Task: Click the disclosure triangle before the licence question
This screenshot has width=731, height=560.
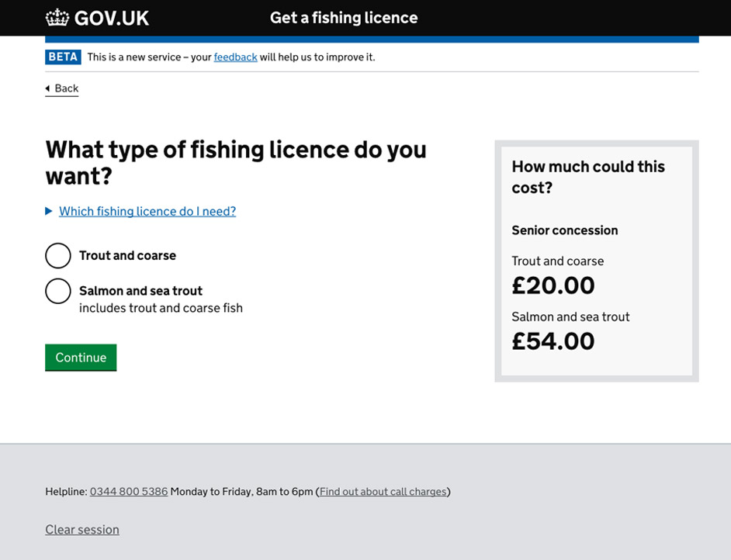Action: point(50,211)
